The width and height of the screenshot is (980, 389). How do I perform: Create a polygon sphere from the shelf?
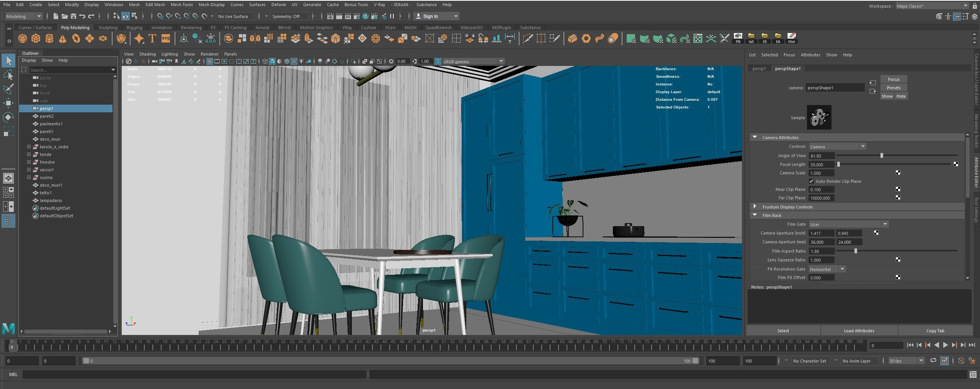pyautogui.click(x=23, y=38)
